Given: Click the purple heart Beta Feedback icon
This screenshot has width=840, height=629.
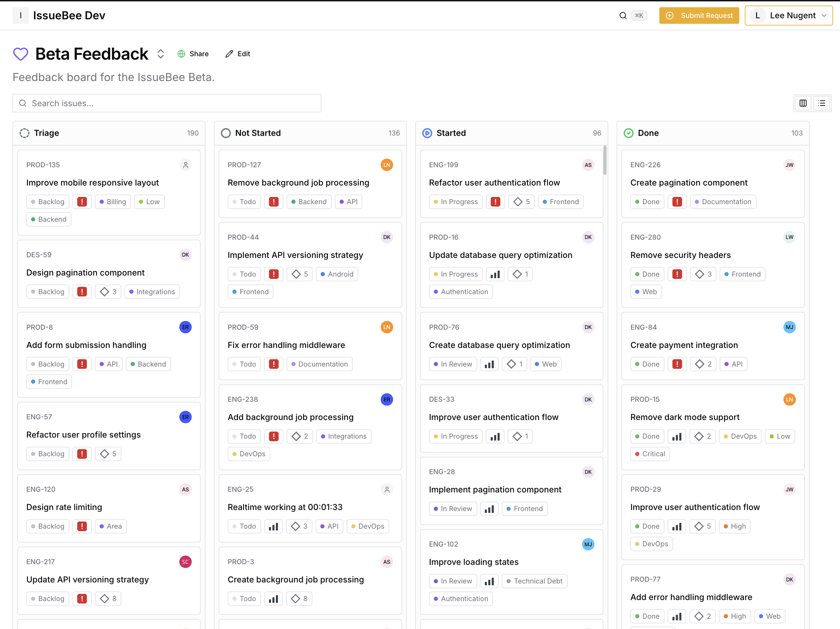Looking at the screenshot, I should 20,54.
